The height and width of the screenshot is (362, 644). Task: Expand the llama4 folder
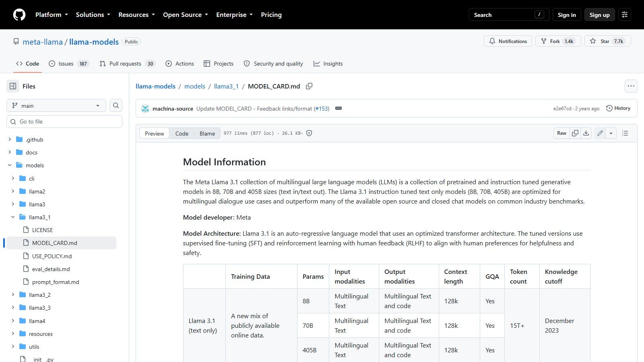[x=13, y=321]
